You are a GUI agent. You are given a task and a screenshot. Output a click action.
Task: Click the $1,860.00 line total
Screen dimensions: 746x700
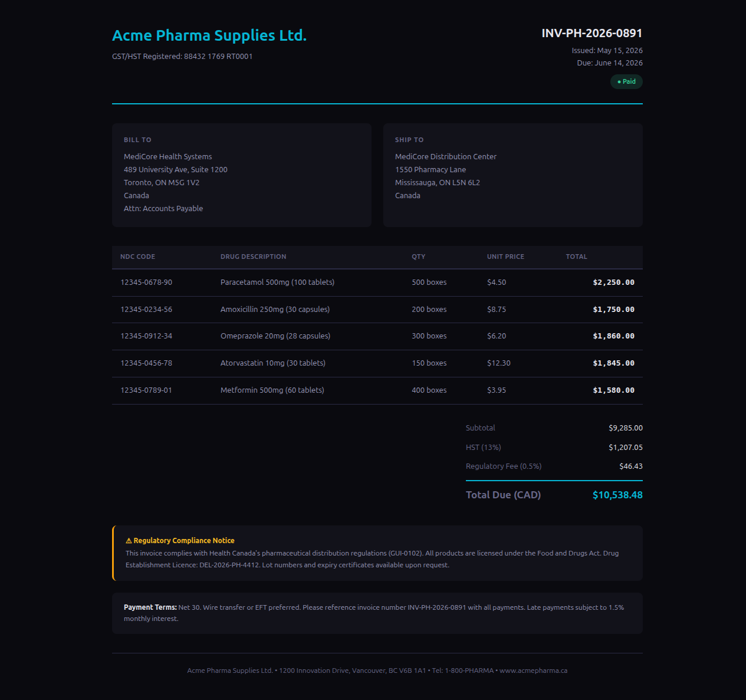point(614,336)
